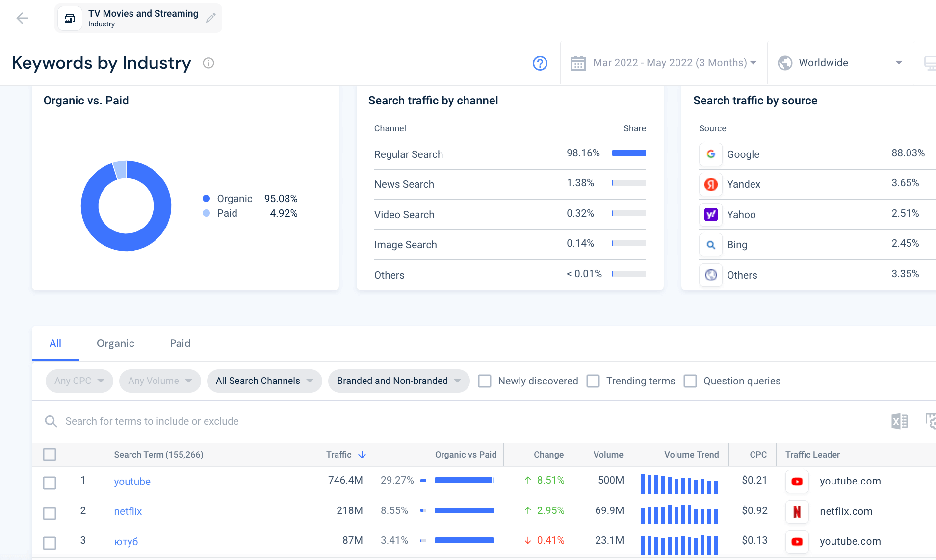Image resolution: width=936 pixels, height=560 pixels.
Task: Open the Any Volume filter
Action: pos(160,381)
